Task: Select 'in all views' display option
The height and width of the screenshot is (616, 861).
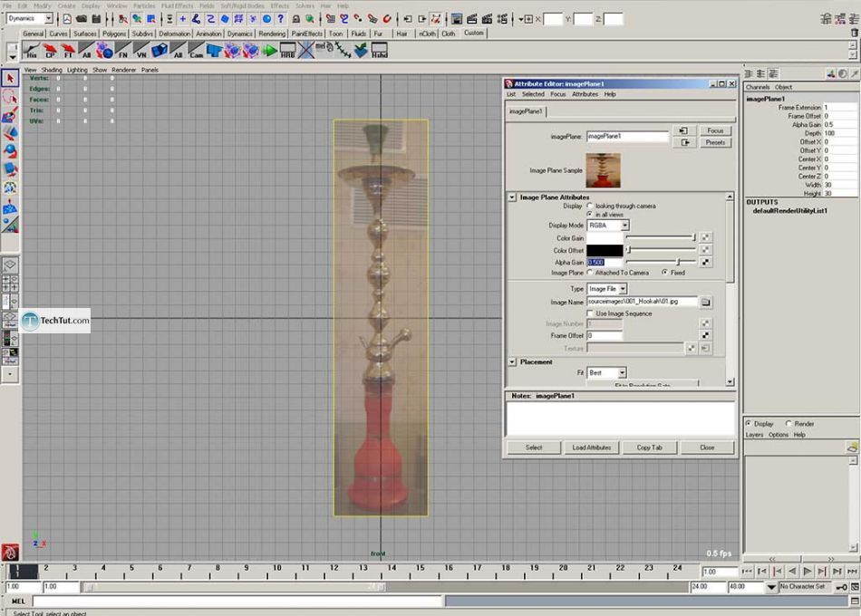Action: coord(590,214)
